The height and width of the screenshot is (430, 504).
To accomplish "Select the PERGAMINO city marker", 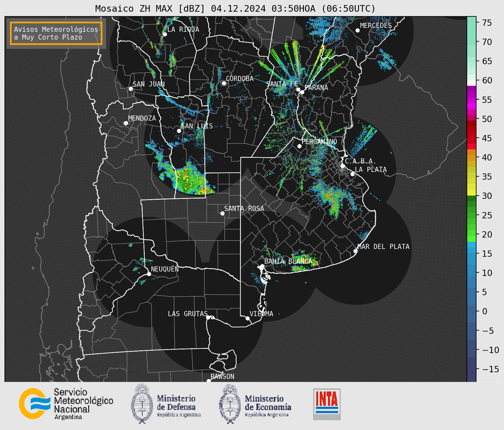I will click(x=299, y=146).
